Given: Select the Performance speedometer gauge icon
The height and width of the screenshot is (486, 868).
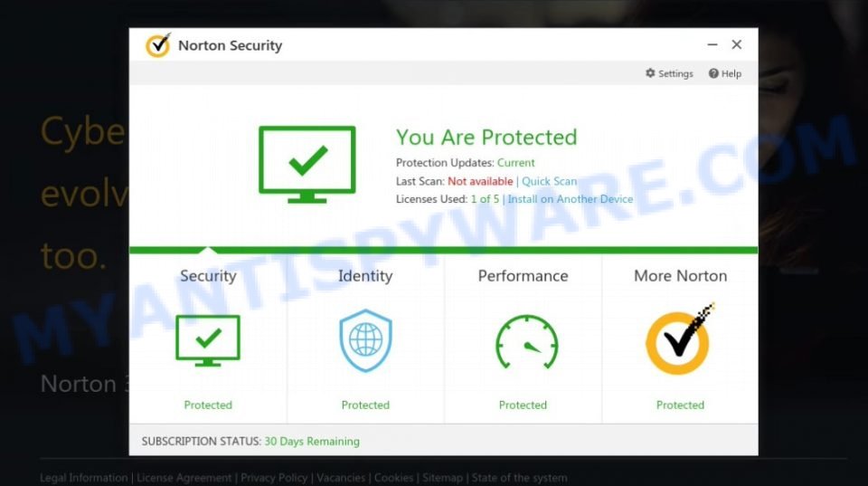Looking at the screenshot, I should tap(526, 342).
